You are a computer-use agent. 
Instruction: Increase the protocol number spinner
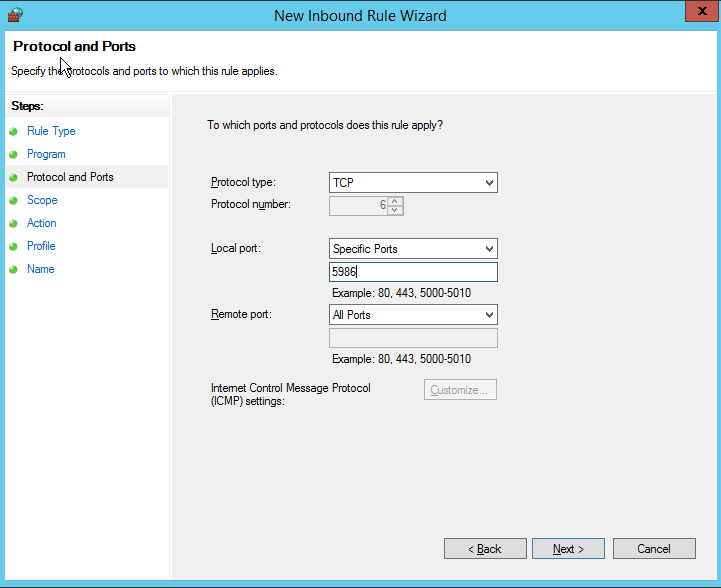click(x=395, y=201)
